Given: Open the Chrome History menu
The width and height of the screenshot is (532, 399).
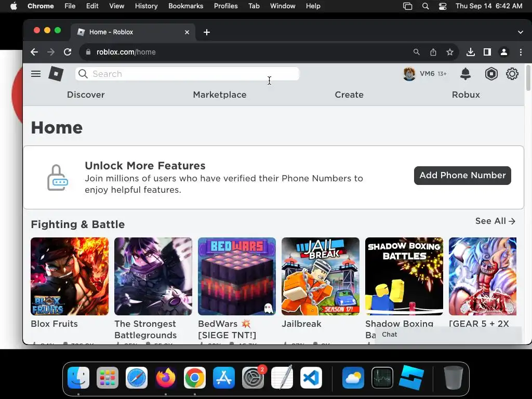Looking at the screenshot, I should pyautogui.click(x=146, y=6).
